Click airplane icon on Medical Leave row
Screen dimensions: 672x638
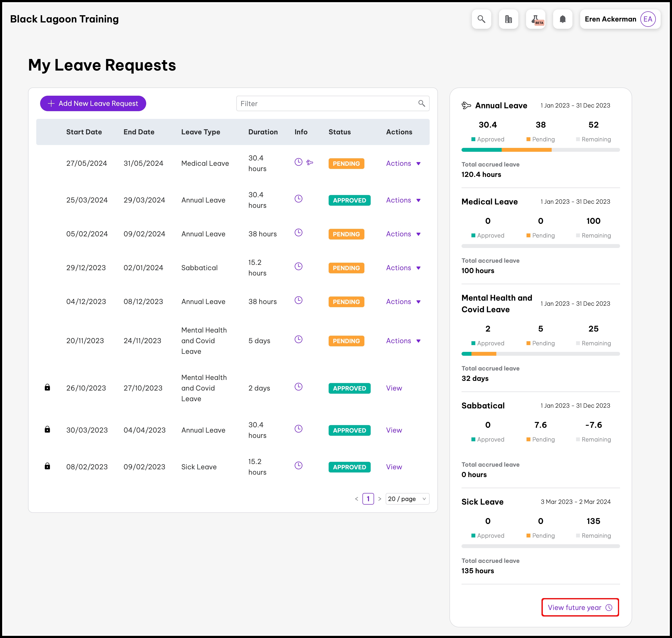coord(310,162)
